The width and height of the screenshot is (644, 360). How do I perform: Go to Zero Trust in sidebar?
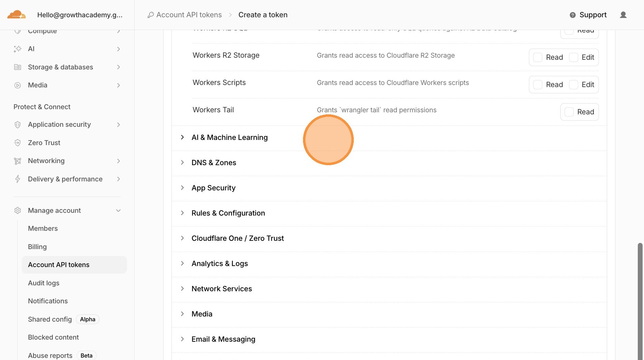44,143
